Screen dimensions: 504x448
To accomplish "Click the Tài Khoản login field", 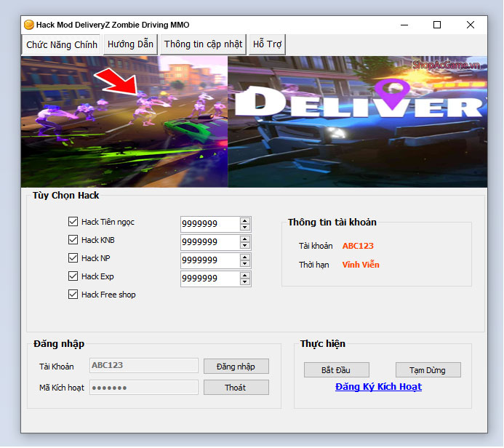I will pyautogui.click(x=144, y=366).
